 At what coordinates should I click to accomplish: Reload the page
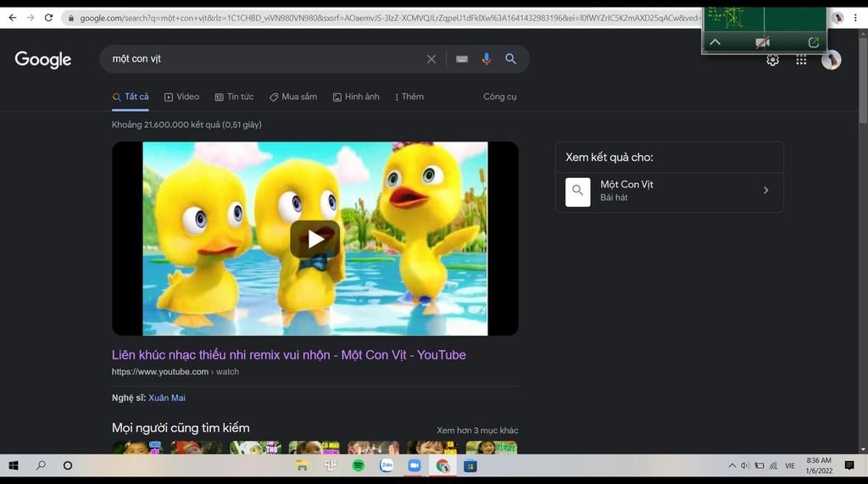click(x=48, y=18)
